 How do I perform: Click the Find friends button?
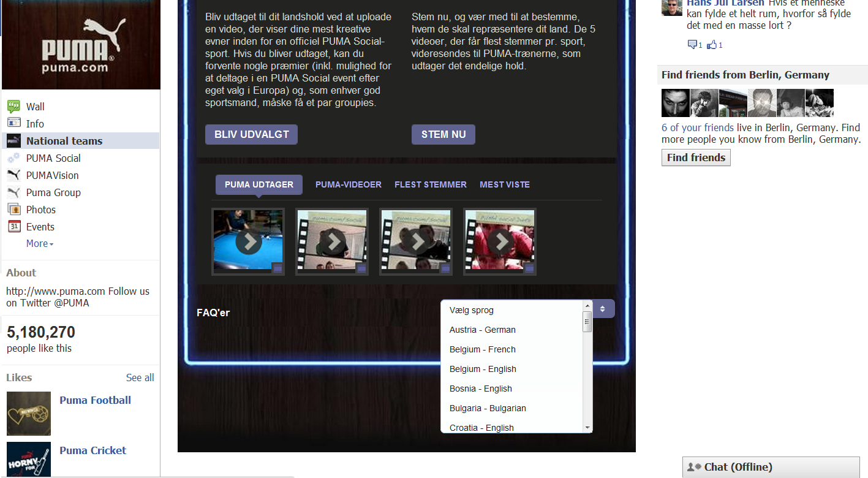696,157
